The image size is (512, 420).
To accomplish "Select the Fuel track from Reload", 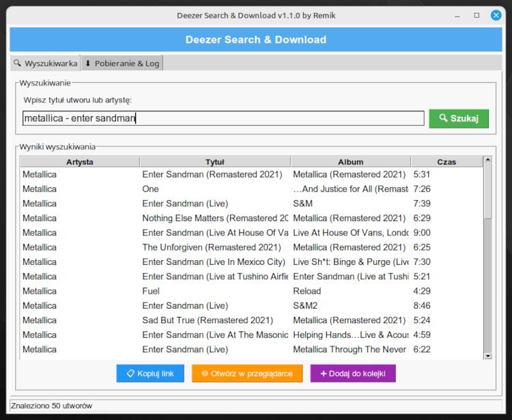I will (152, 291).
